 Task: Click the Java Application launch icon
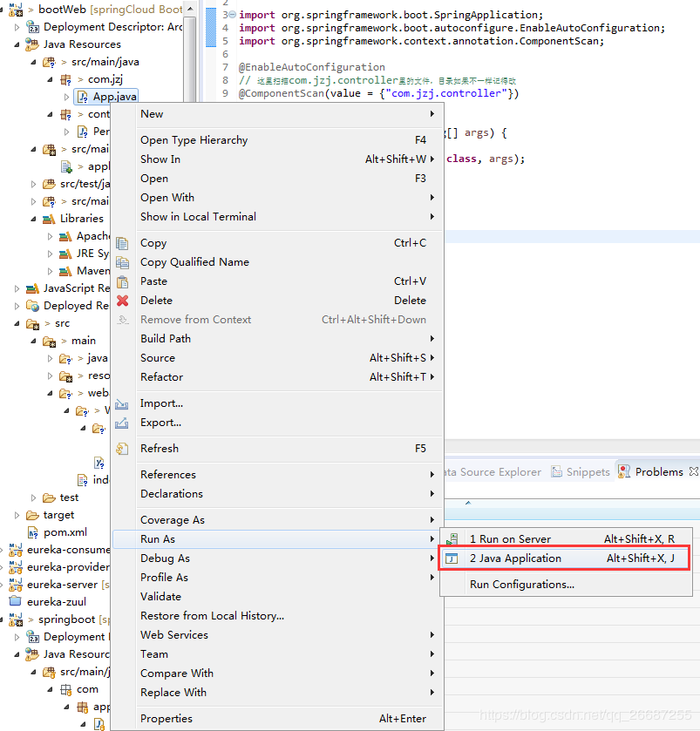452,558
